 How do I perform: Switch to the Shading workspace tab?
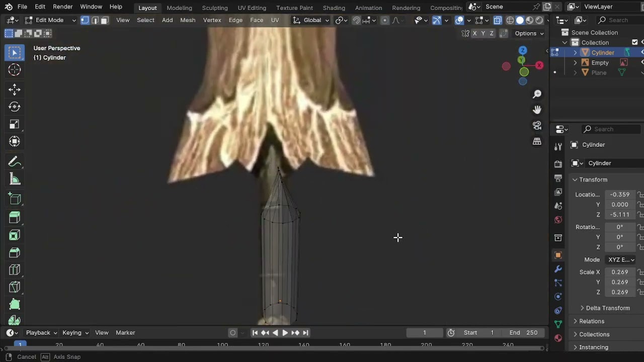(x=334, y=8)
